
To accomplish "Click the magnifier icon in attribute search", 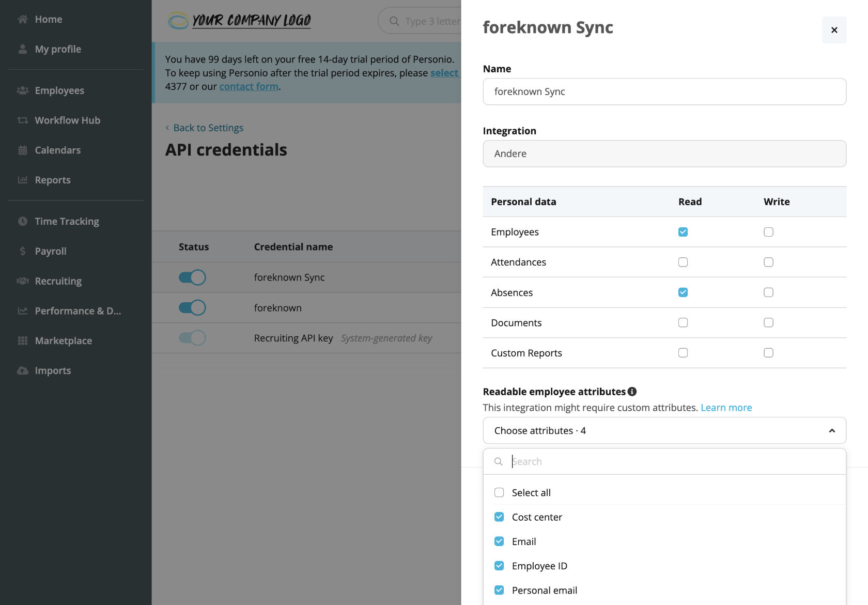I will pos(498,461).
